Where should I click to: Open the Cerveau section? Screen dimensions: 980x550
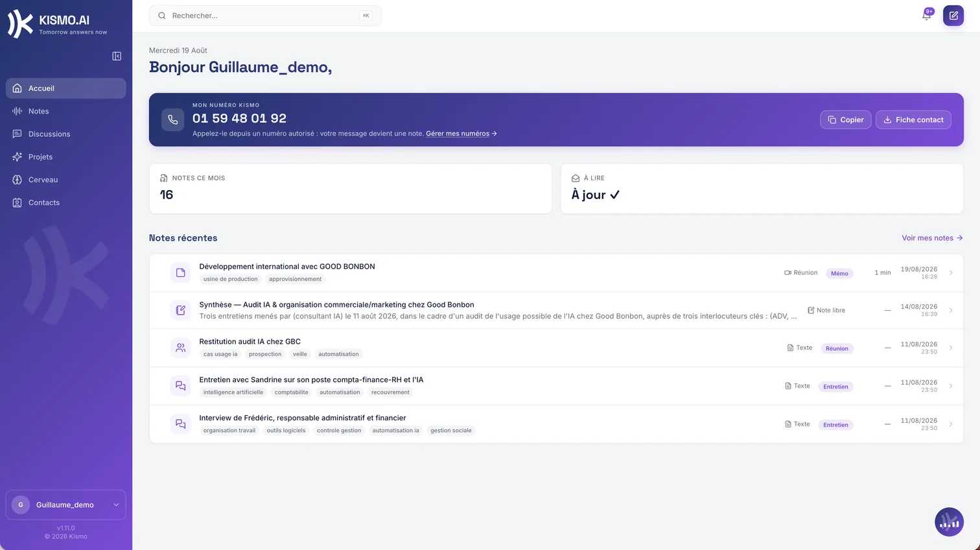coord(66,180)
